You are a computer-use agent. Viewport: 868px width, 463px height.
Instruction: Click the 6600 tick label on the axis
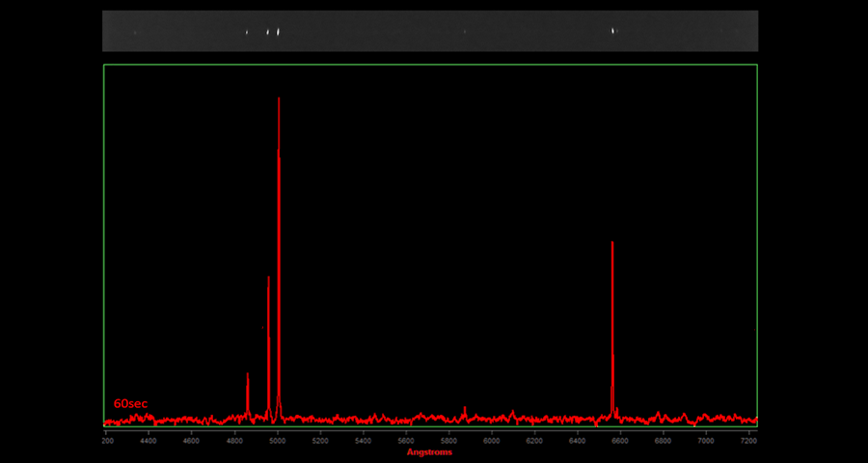(x=620, y=441)
